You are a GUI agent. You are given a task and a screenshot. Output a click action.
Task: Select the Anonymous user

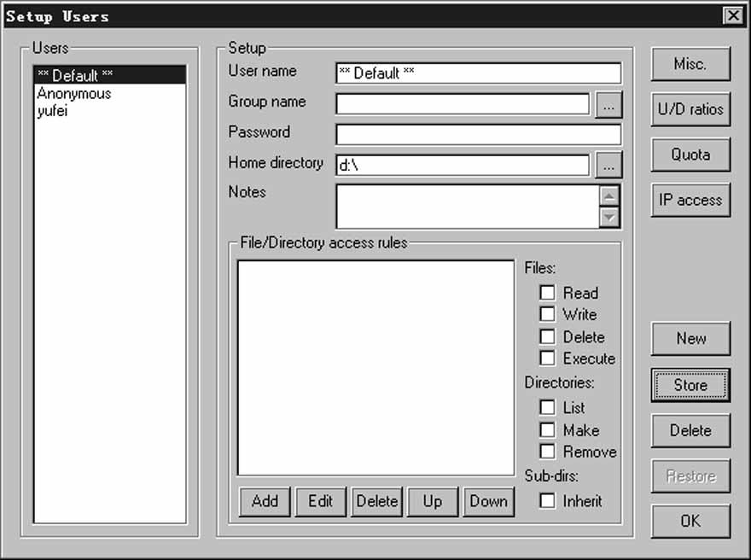pyautogui.click(x=110, y=93)
